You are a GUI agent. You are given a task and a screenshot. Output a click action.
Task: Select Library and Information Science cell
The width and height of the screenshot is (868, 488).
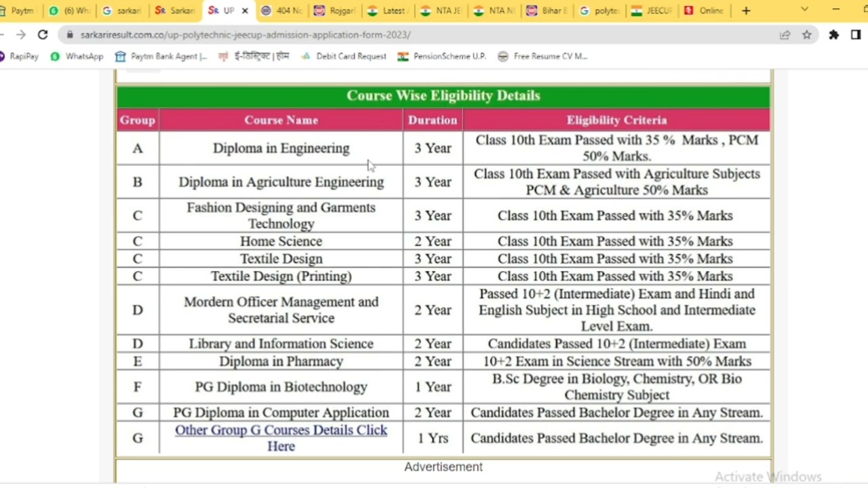(x=281, y=344)
